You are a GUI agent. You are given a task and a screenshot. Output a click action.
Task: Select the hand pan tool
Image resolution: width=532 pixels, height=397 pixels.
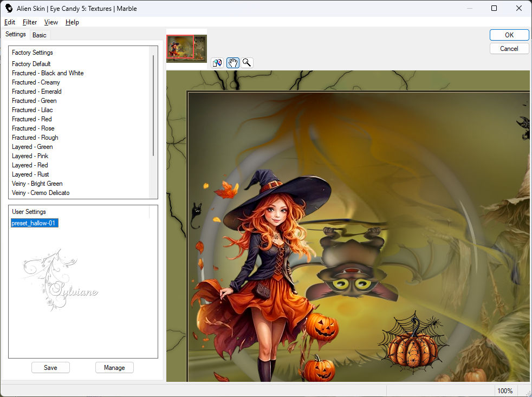(x=233, y=63)
